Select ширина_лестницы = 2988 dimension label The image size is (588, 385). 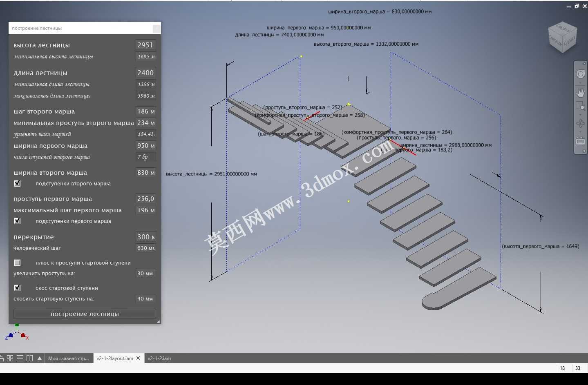coord(445,145)
